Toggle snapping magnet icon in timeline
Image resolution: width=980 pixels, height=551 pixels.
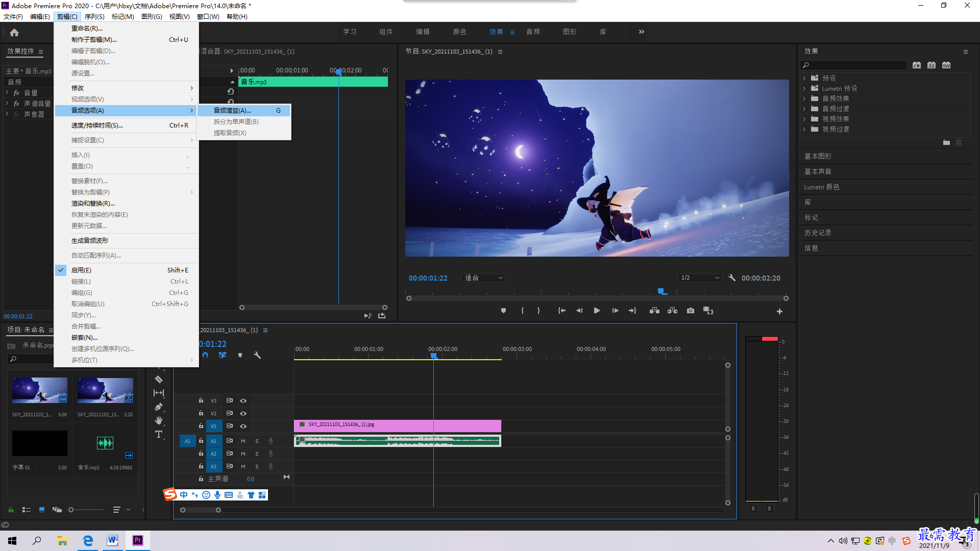point(205,355)
